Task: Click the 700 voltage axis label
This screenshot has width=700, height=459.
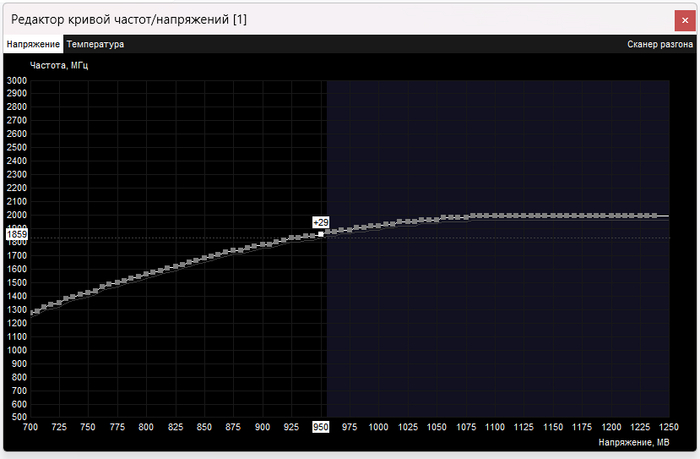Action: [x=30, y=427]
